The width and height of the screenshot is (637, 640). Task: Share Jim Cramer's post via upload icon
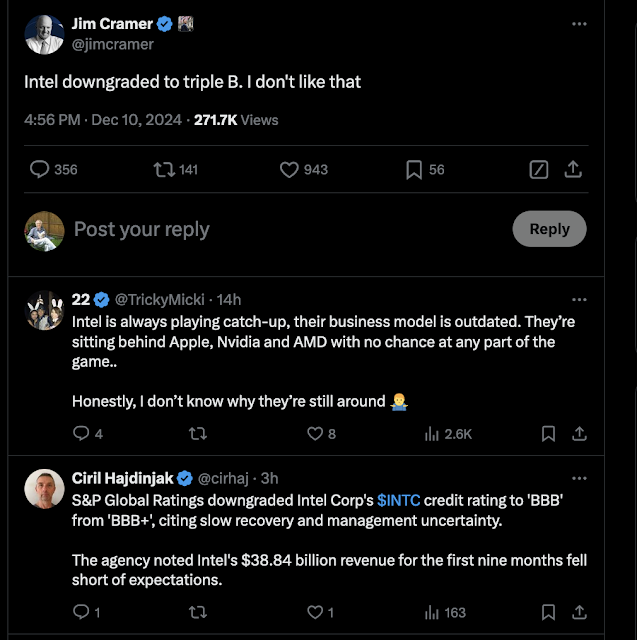[573, 170]
